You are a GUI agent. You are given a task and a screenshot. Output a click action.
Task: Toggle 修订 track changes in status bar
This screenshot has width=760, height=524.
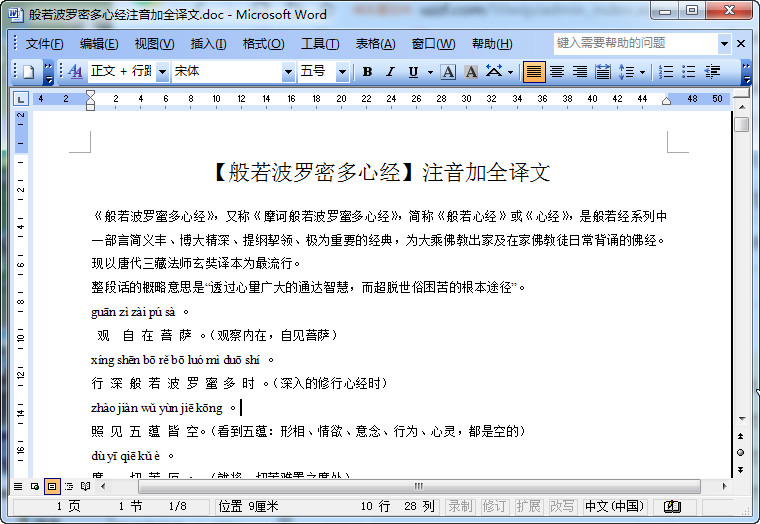pyautogui.click(x=493, y=507)
